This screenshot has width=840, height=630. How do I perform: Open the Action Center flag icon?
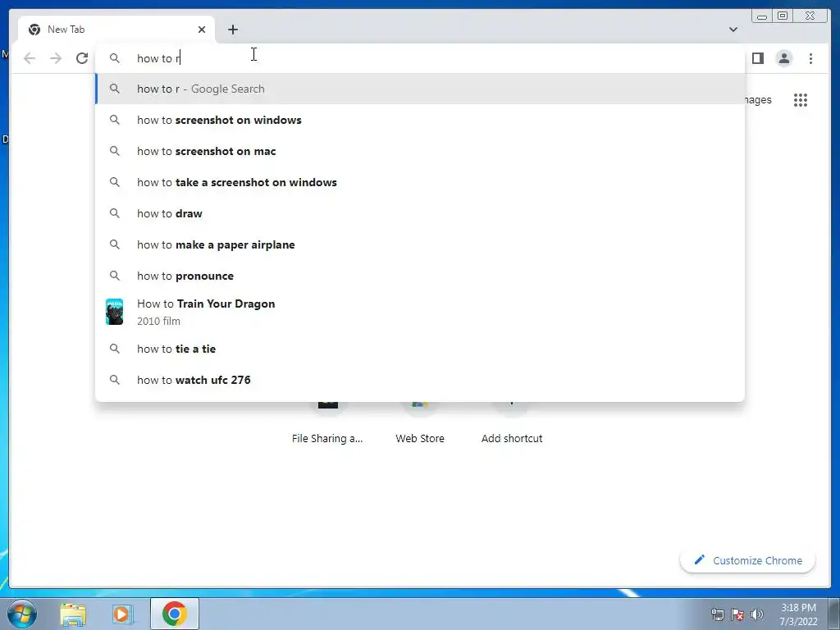(737, 614)
